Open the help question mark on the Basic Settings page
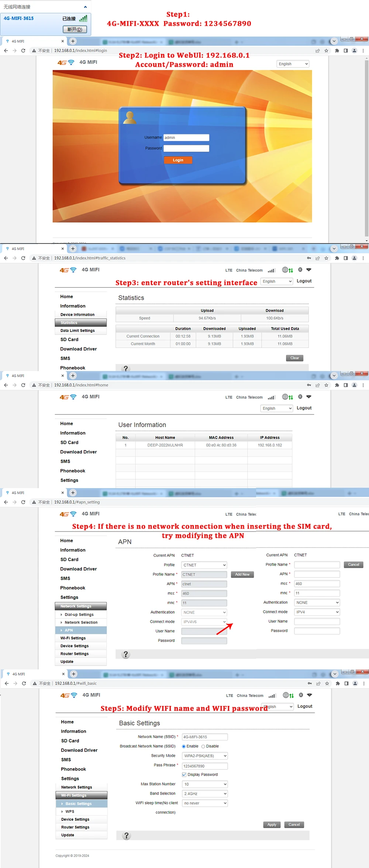The height and width of the screenshot is (868, 369). (x=127, y=836)
